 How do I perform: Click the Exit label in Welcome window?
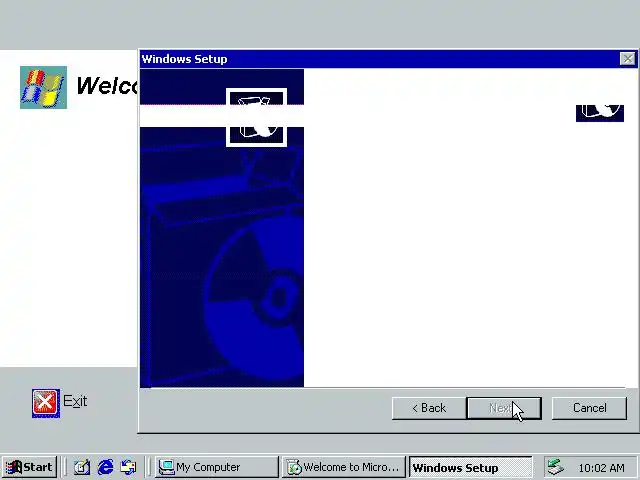point(75,401)
